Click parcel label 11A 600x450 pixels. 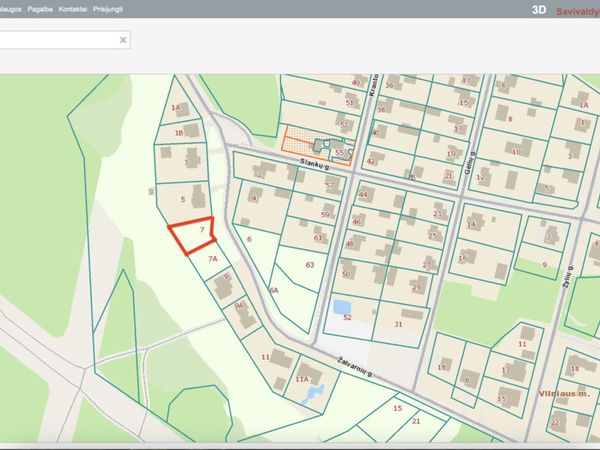(x=302, y=379)
